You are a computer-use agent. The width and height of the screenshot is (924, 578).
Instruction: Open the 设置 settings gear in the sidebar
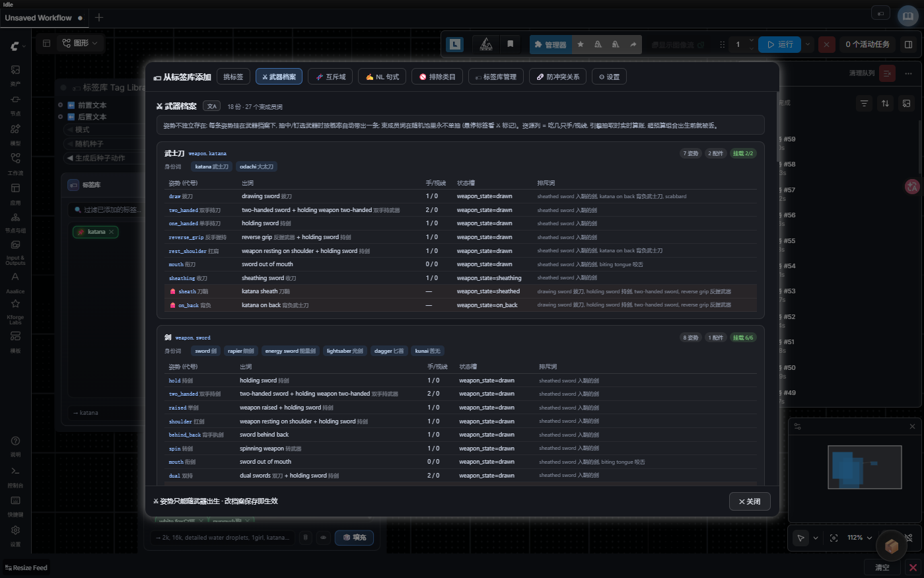point(15,534)
